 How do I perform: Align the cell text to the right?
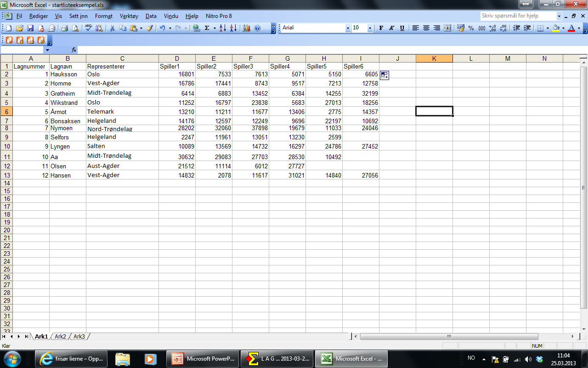(x=437, y=28)
